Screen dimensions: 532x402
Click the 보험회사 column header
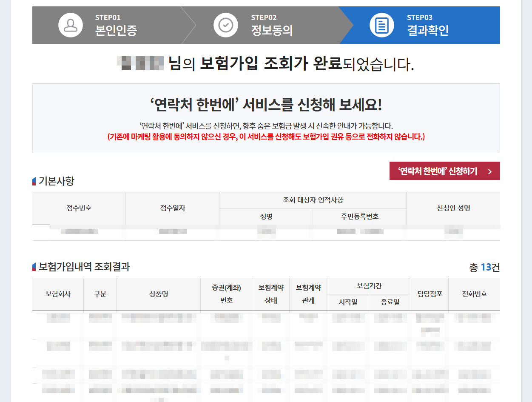pos(58,294)
